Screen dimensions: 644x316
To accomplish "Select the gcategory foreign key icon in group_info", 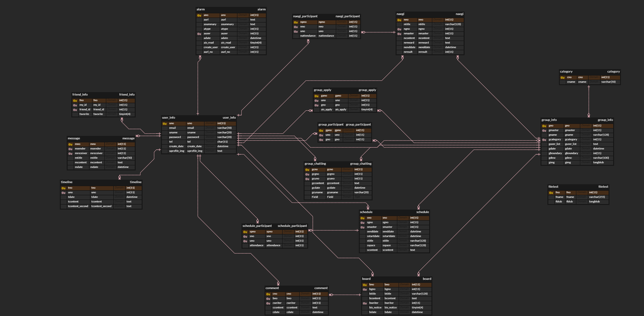I will tap(544, 140).
